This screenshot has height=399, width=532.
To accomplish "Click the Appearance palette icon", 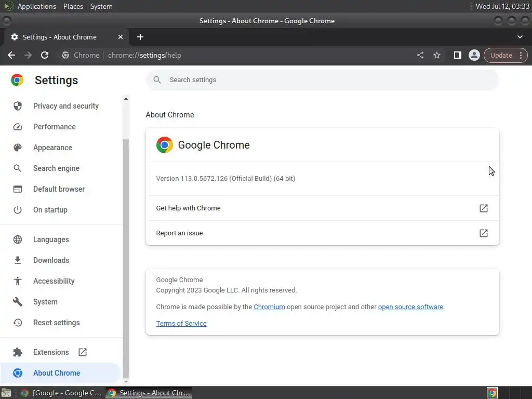I will [x=17, y=148].
